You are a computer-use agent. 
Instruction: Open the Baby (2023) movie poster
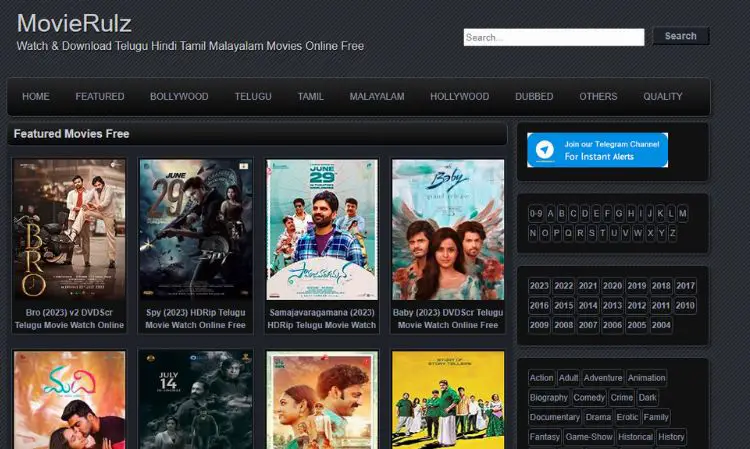coord(448,230)
